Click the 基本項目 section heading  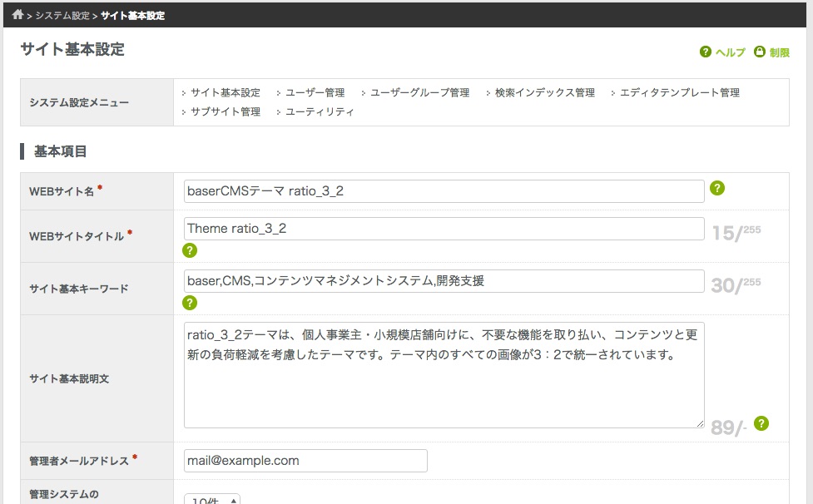(x=60, y=151)
